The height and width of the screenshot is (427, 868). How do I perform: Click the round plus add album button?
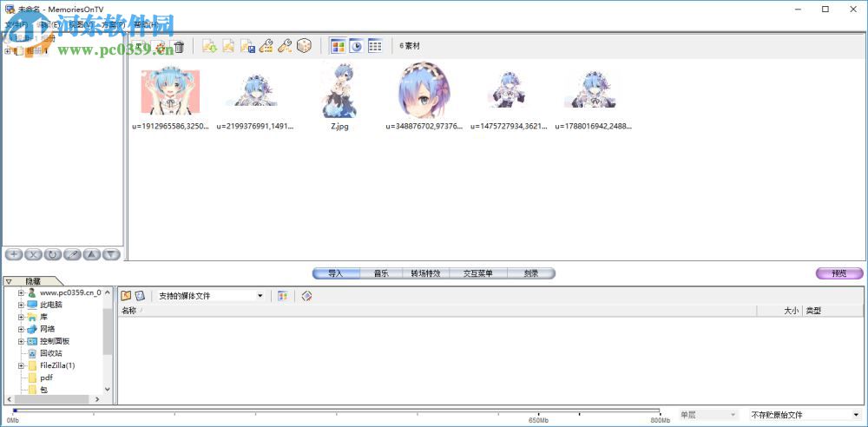point(14,254)
